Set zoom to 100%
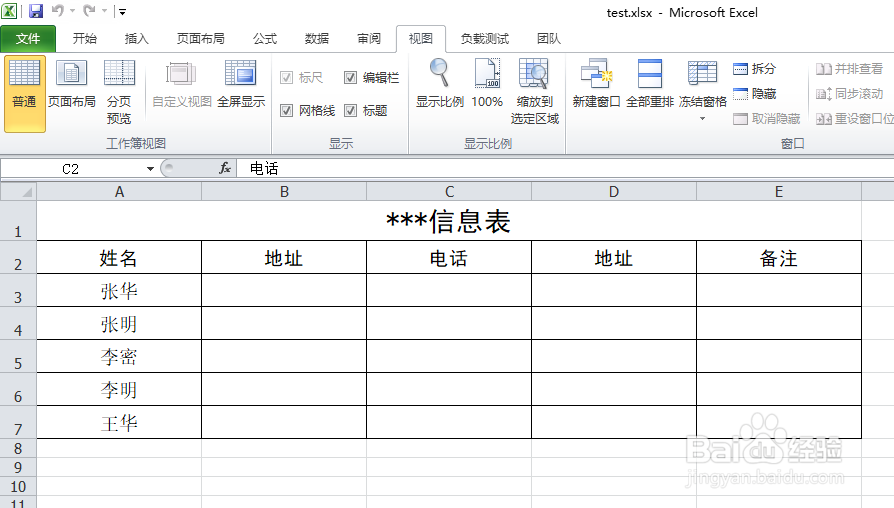The image size is (894, 508). (x=487, y=83)
